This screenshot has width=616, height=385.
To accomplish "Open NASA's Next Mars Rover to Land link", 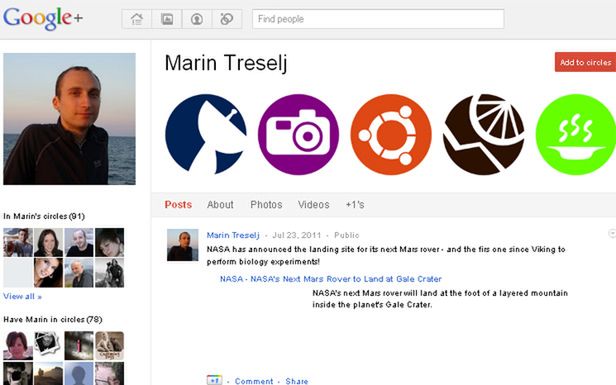I will (x=331, y=279).
